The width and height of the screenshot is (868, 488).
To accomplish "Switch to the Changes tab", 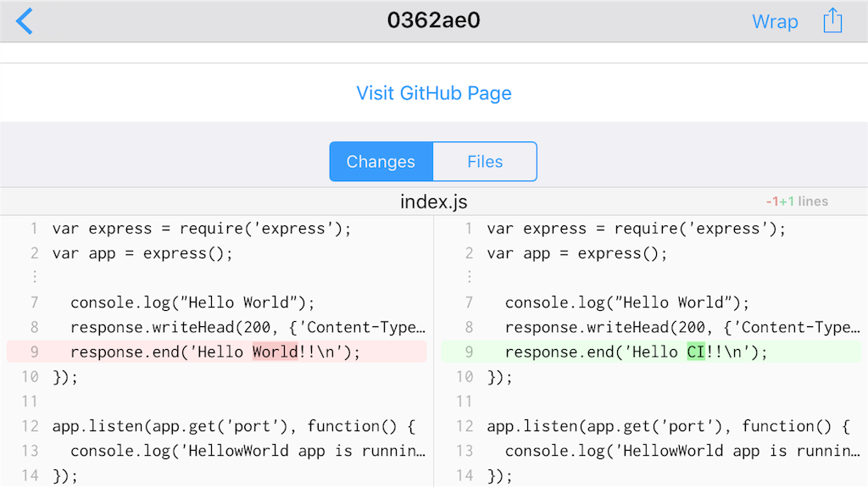I will [x=381, y=162].
